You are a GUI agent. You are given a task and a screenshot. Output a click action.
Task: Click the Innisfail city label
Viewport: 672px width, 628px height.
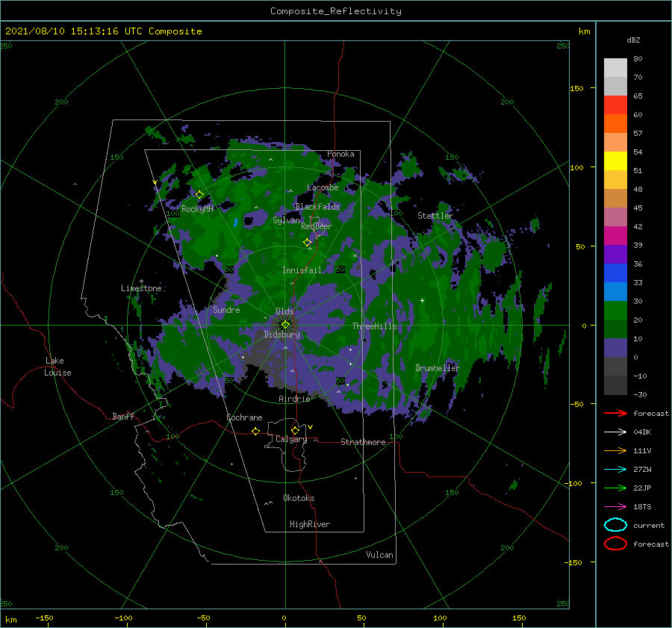coord(302,270)
